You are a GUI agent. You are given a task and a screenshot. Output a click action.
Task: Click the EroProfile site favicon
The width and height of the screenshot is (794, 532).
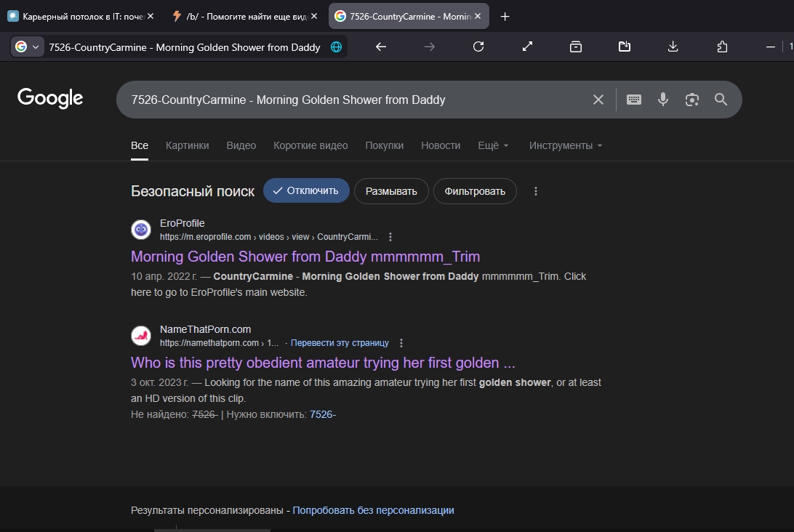pyautogui.click(x=141, y=230)
